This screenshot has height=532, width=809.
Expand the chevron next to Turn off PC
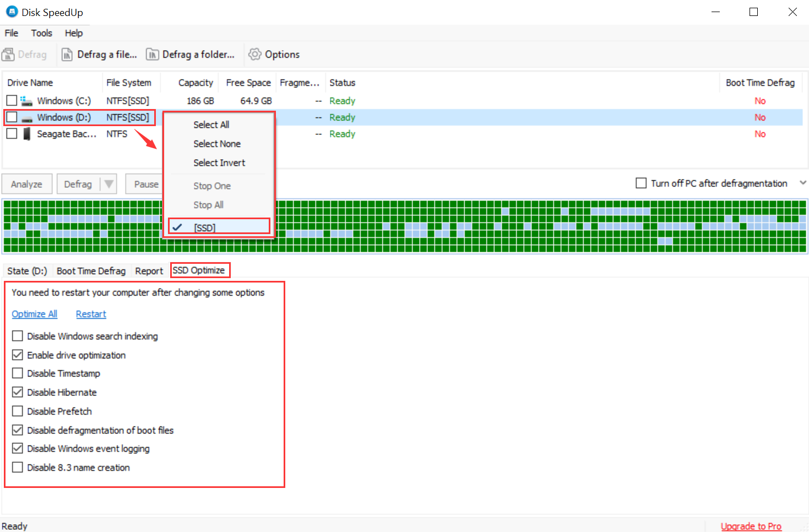(x=803, y=182)
